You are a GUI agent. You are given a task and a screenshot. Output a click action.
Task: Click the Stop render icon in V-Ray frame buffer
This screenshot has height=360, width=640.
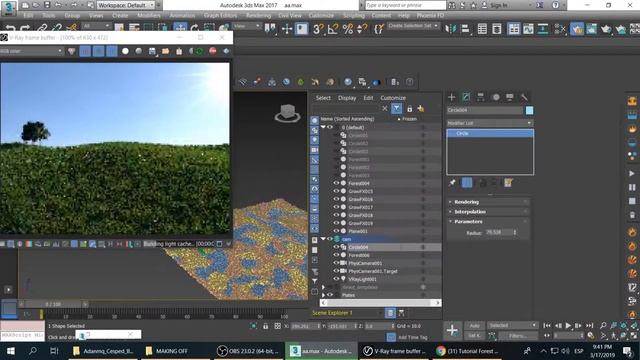tap(213, 51)
